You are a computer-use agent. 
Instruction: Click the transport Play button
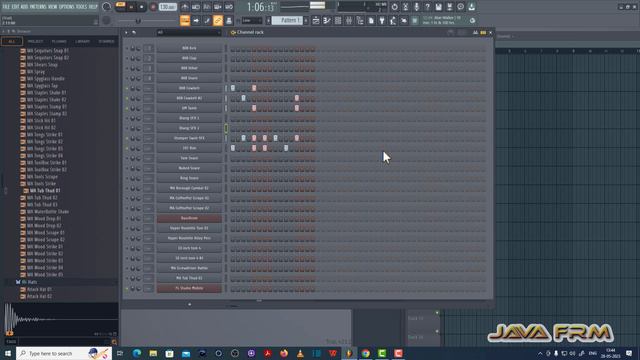(131, 7)
